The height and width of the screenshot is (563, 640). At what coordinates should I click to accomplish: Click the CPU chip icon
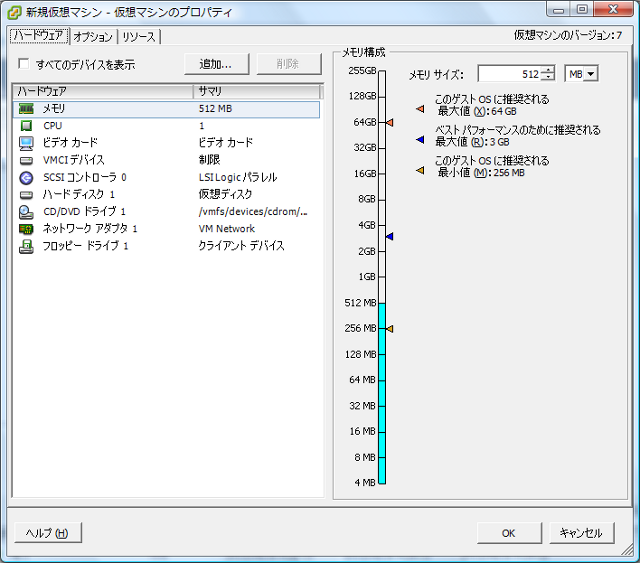point(27,126)
